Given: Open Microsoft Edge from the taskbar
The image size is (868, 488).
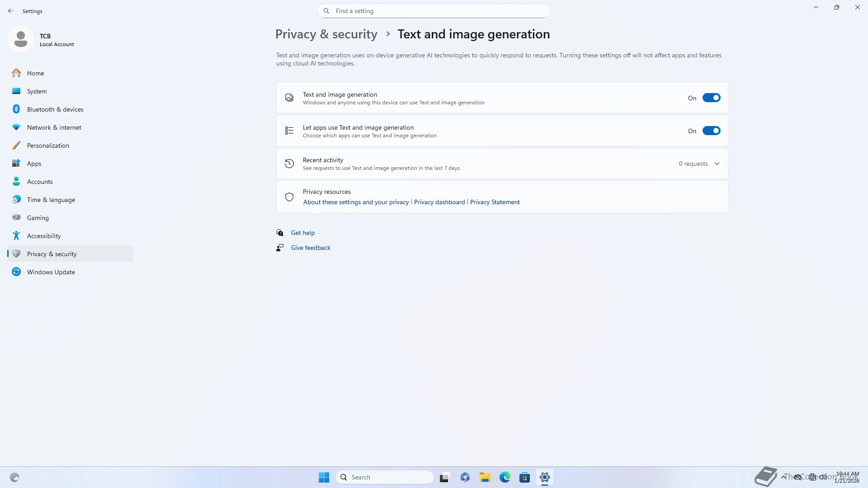Looking at the screenshot, I should point(505,478).
